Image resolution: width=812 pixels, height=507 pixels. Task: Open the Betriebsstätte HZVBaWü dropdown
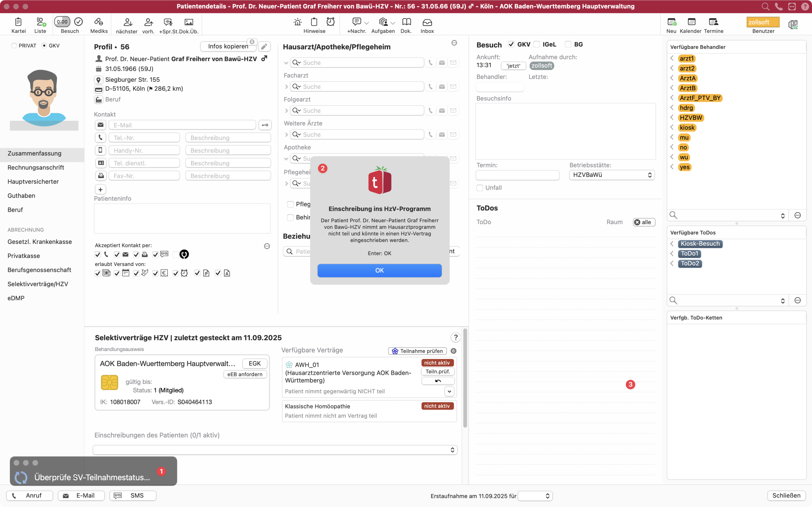click(612, 175)
